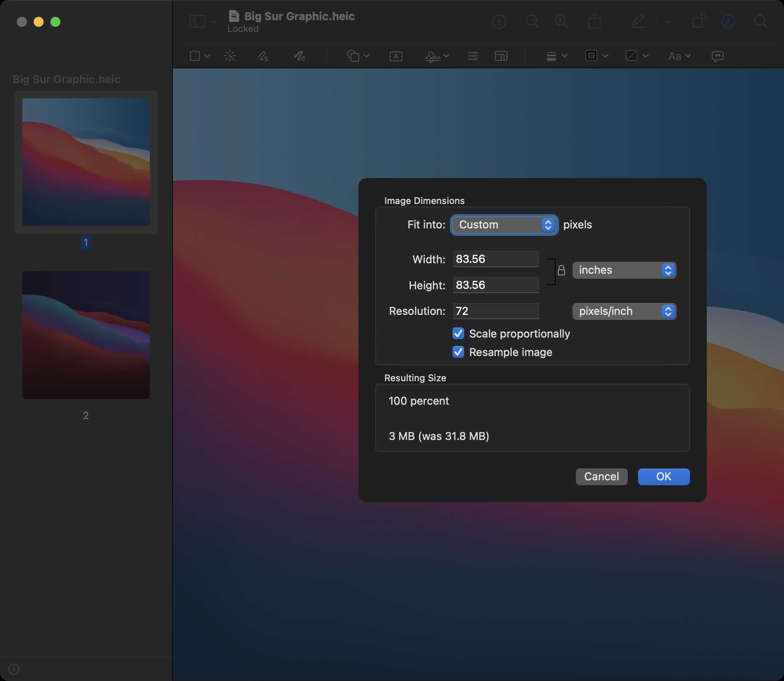The image size is (784, 681).
Task: Open highlight color options chevron
Action: click(667, 22)
